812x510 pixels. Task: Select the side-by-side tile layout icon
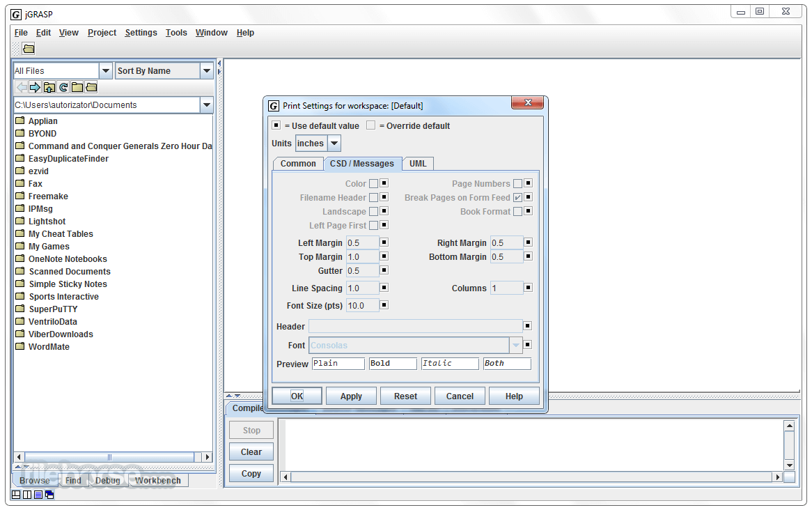tap(27, 495)
